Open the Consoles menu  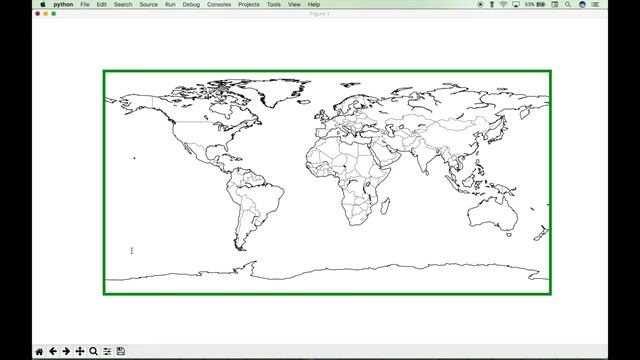pos(219,4)
